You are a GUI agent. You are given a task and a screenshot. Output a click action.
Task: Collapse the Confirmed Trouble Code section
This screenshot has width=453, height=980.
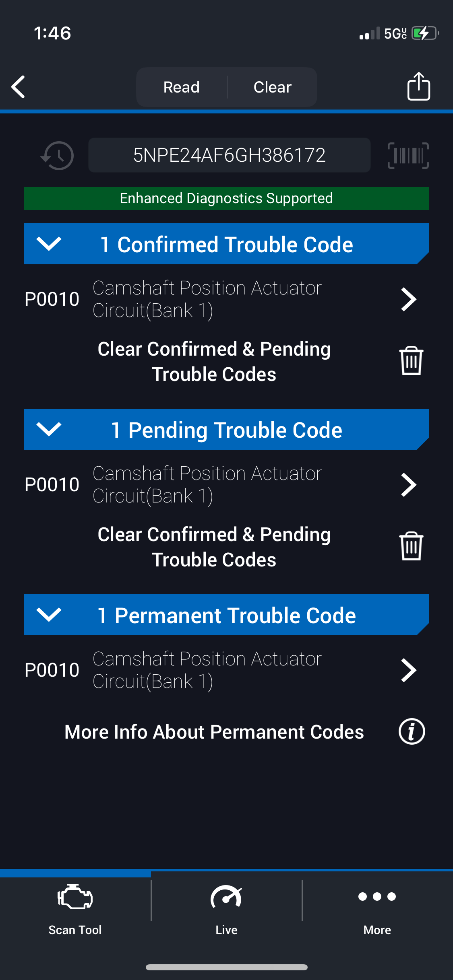tap(49, 244)
